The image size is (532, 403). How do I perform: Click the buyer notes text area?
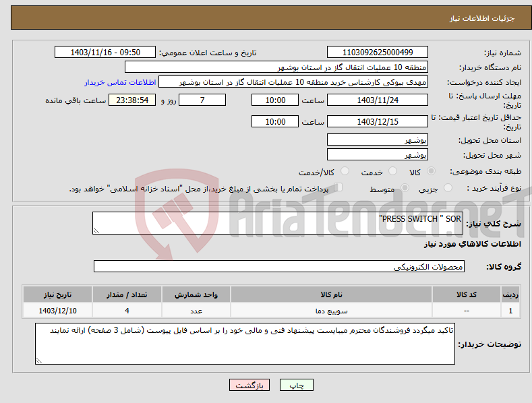pos(245,344)
